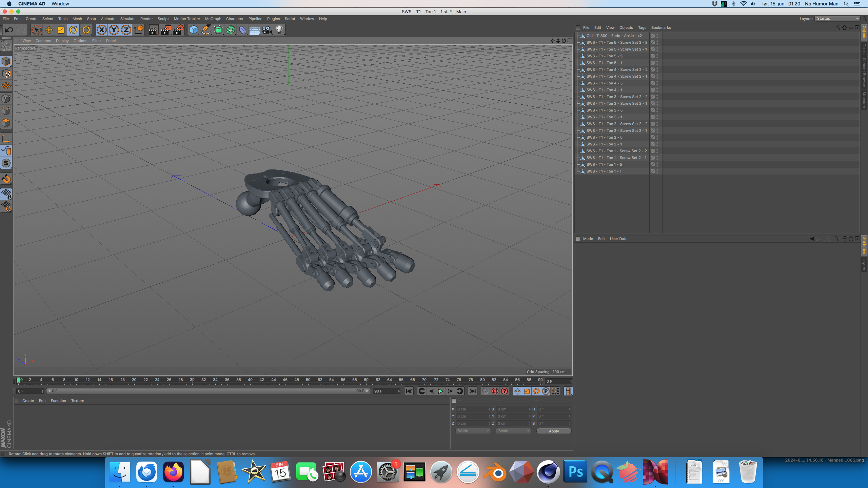Switch to the Takes side tab
The image size is (868, 488).
point(864,48)
